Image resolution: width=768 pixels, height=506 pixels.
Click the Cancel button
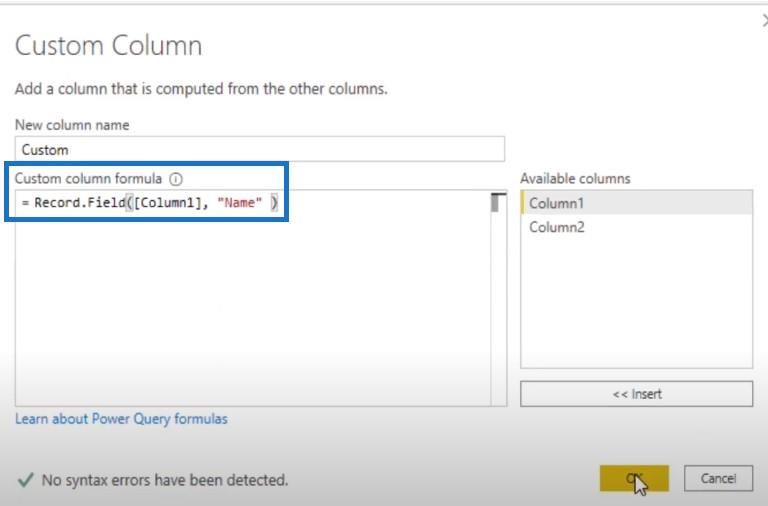[718, 478]
